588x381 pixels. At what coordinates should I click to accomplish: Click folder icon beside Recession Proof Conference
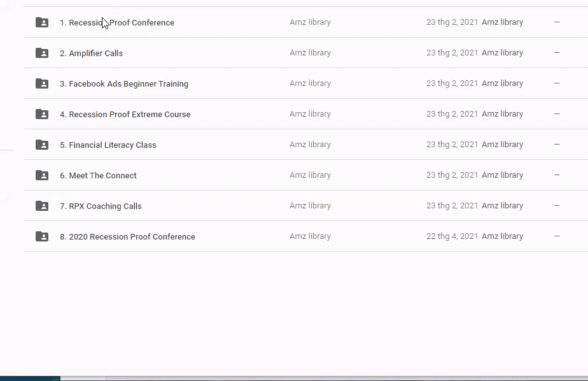pyautogui.click(x=42, y=22)
